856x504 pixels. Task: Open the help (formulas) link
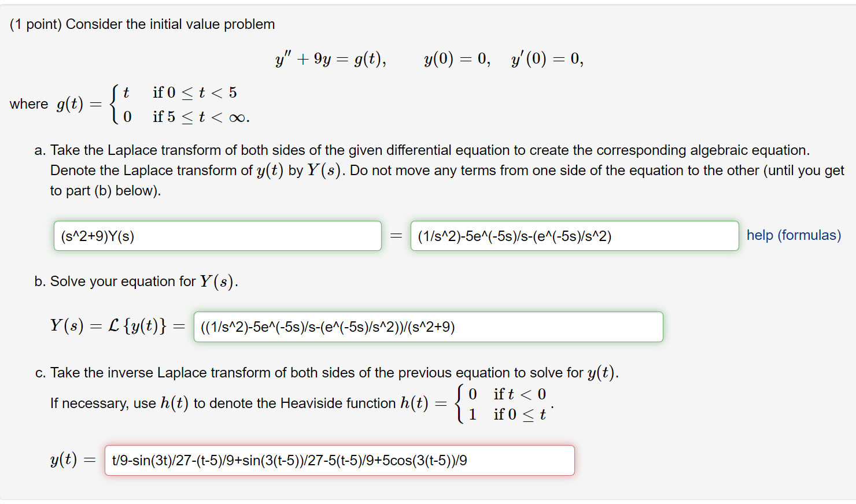pos(794,235)
